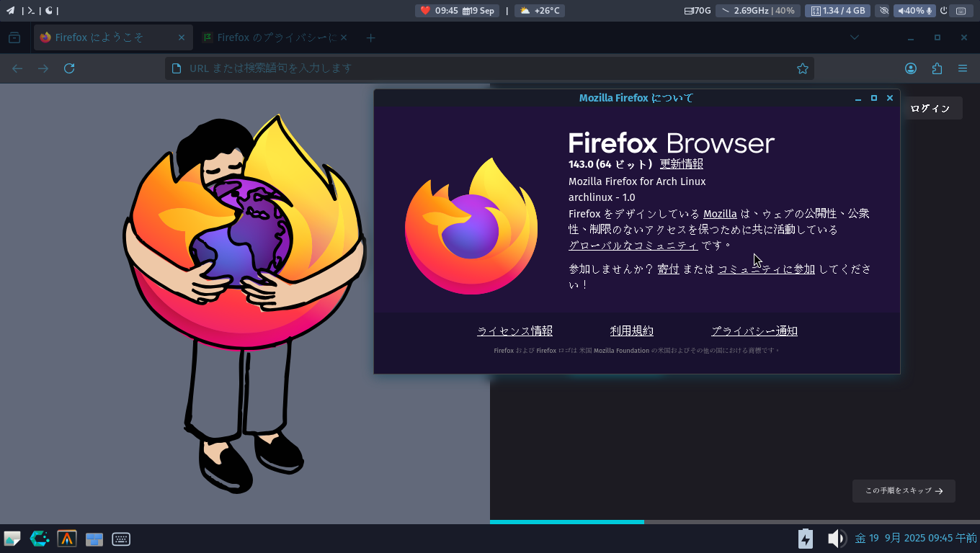Open the blue window-tiles icon in taskbar
980x553 pixels.
click(x=94, y=539)
